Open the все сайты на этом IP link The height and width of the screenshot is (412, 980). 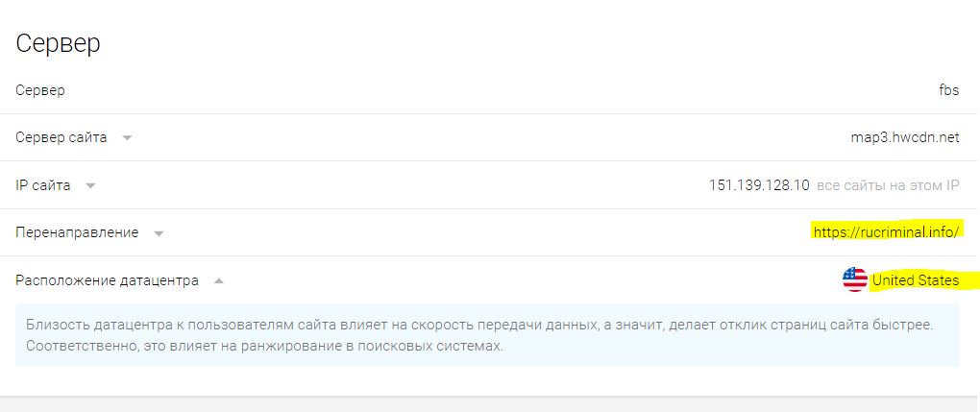point(888,185)
